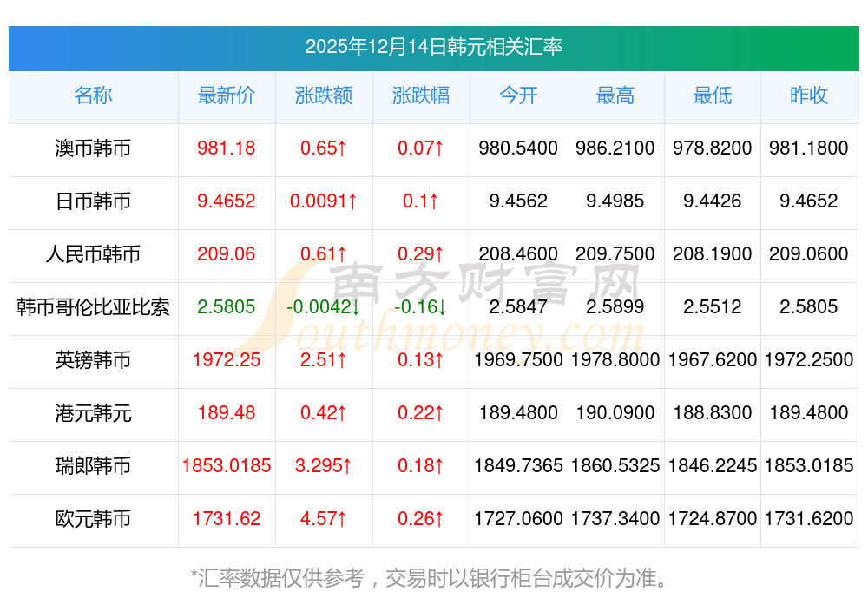Image resolution: width=868 pixels, height=605 pixels.
Task: Select the 人民币韩币 row label
Action: 93,254
